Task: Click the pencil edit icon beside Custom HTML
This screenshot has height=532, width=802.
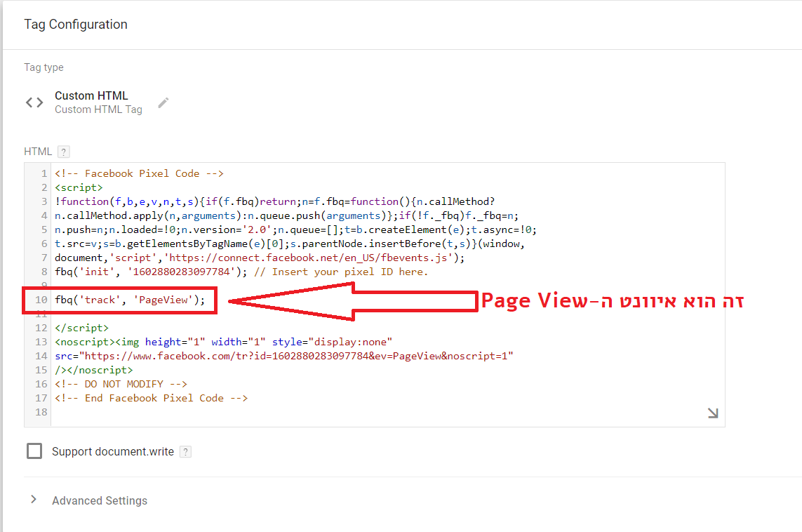Action: pyautogui.click(x=163, y=102)
